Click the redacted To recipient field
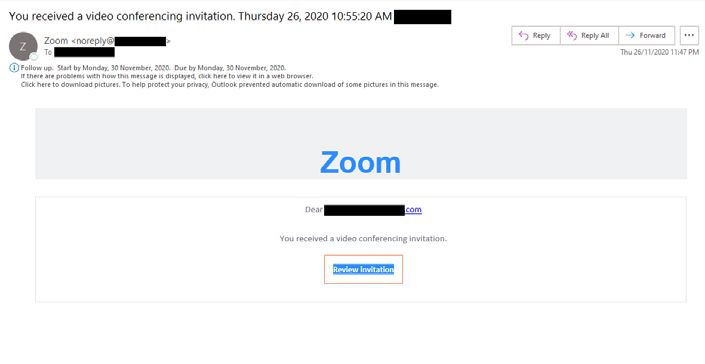 (x=85, y=52)
